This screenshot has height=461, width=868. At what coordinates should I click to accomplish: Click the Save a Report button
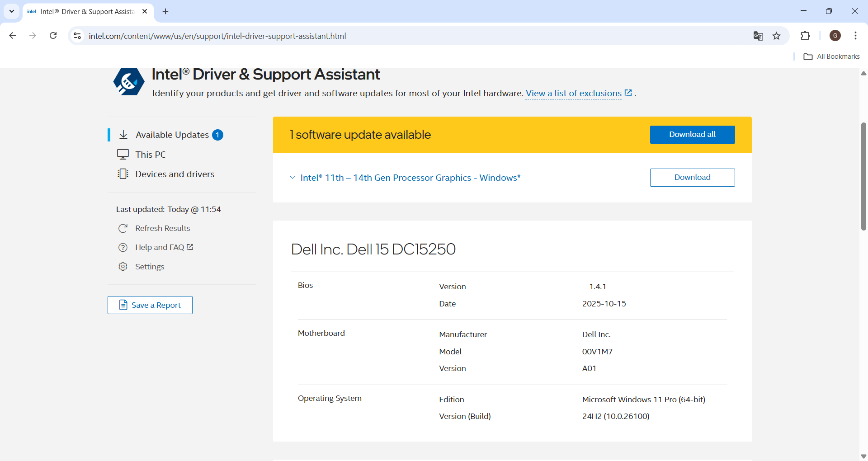pyautogui.click(x=150, y=305)
